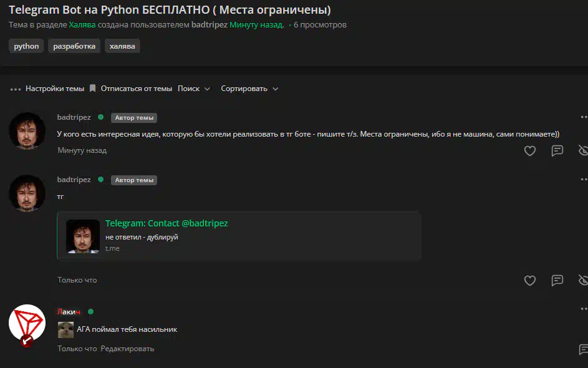Open Лакич's red logo avatar
Viewport: 588px width, 368px height.
pos(27,324)
